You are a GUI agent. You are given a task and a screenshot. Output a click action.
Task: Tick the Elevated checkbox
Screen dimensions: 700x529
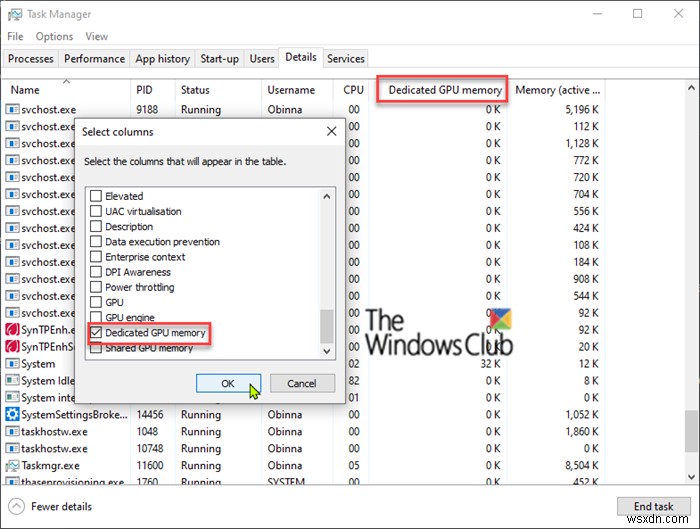[x=96, y=196]
